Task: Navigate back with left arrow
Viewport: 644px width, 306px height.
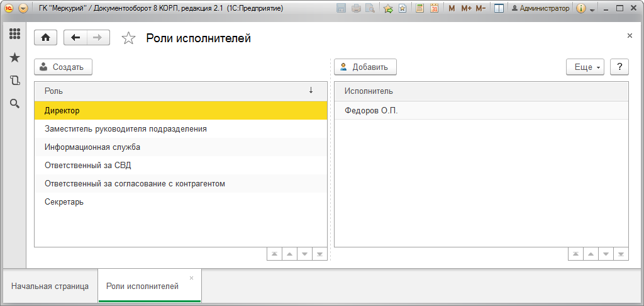Action: pos(75,38)
